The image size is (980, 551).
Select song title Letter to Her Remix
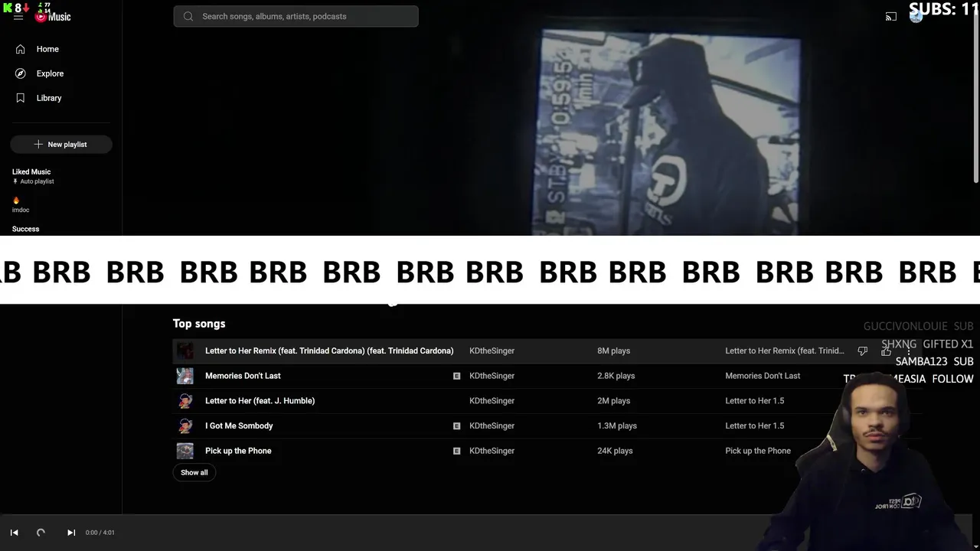tap(329, 350)
